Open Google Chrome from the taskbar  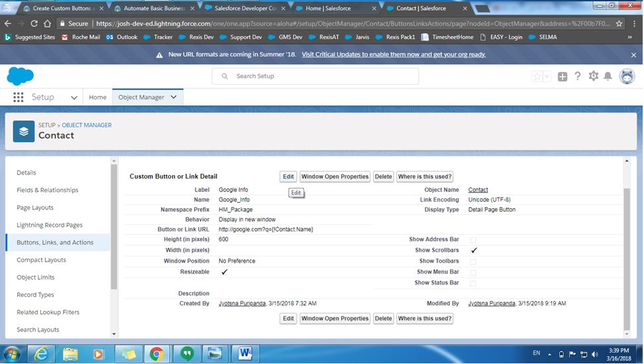pos(156,353)
